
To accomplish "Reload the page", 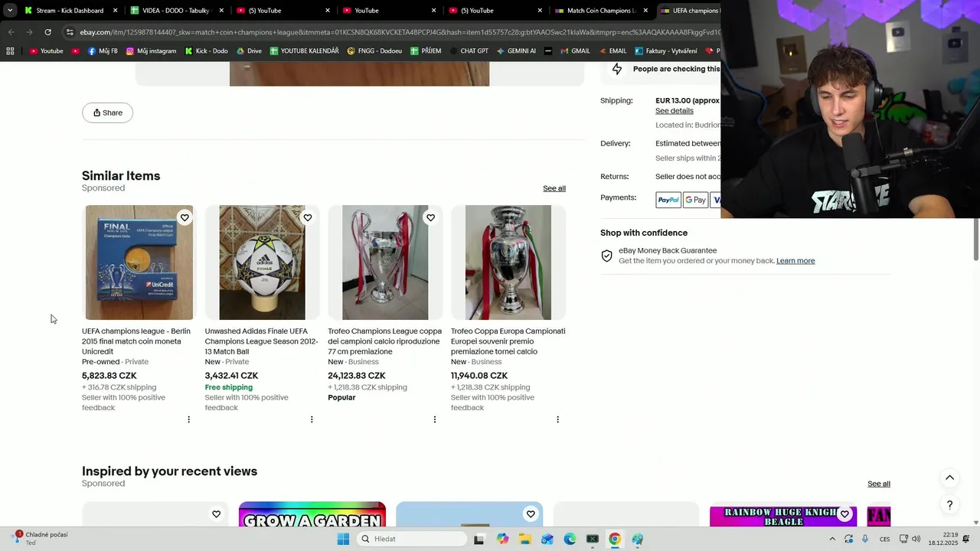I will coord(47,32).
